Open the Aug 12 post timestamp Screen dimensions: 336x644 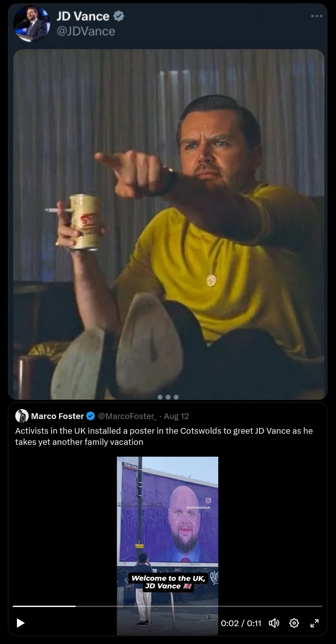coord(176,416)
